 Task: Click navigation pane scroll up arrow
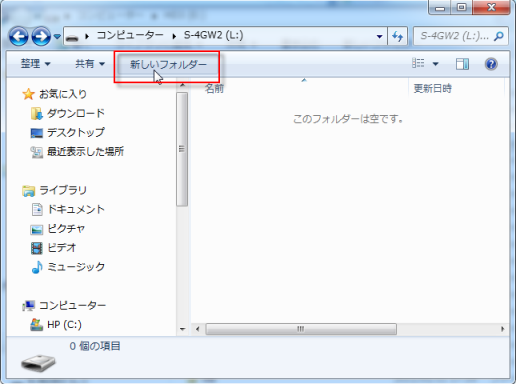[182, 86]
